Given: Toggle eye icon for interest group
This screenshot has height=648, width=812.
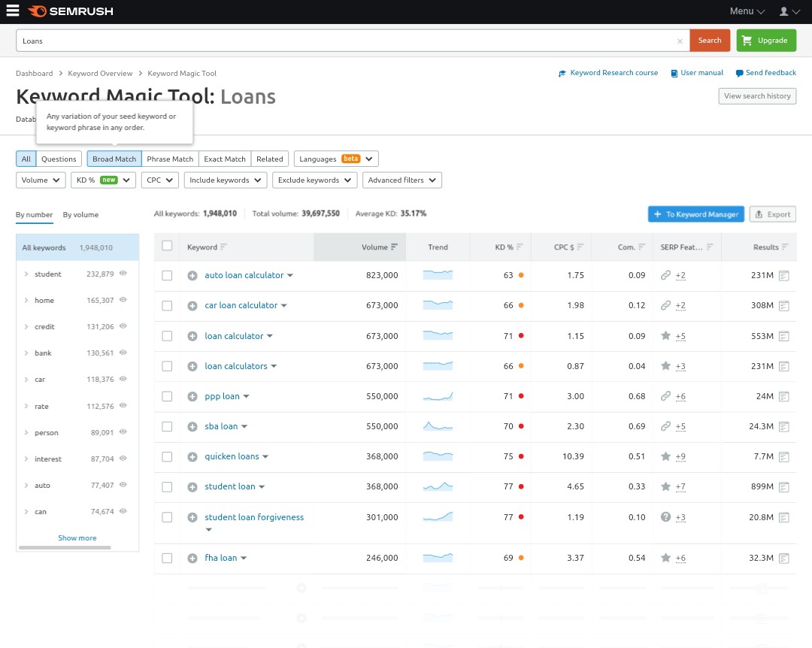Looking at the screenshot, I should 123,459.
